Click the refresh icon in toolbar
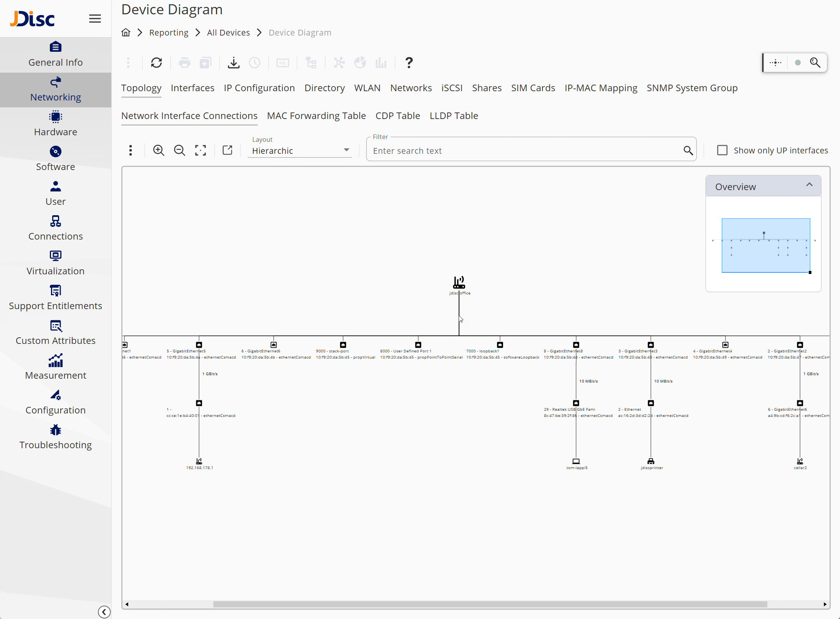840x619 pixels. [156, 63]
